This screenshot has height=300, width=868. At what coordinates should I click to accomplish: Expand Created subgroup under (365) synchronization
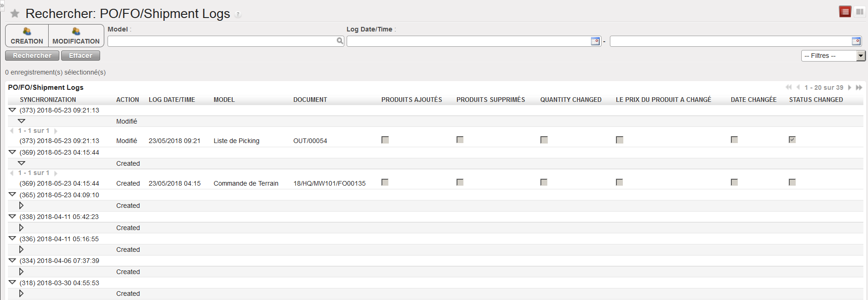[x=21, y=206]
